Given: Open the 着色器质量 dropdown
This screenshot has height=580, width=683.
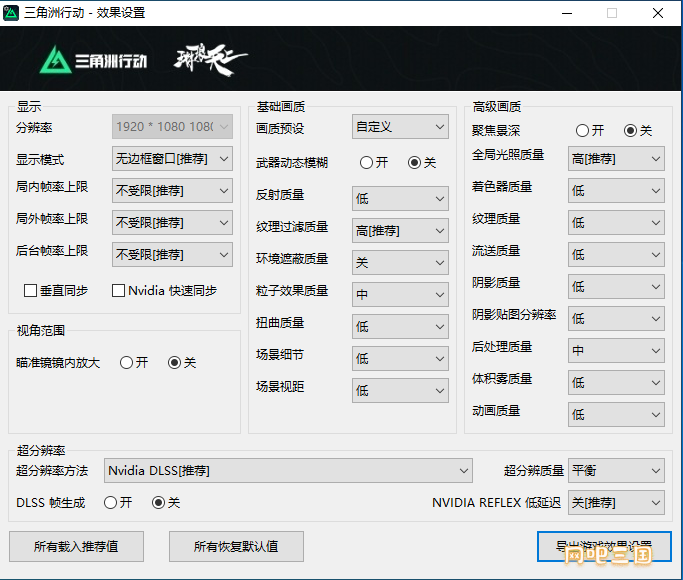Looking at the screenshot, I should [x=616, y=191].
